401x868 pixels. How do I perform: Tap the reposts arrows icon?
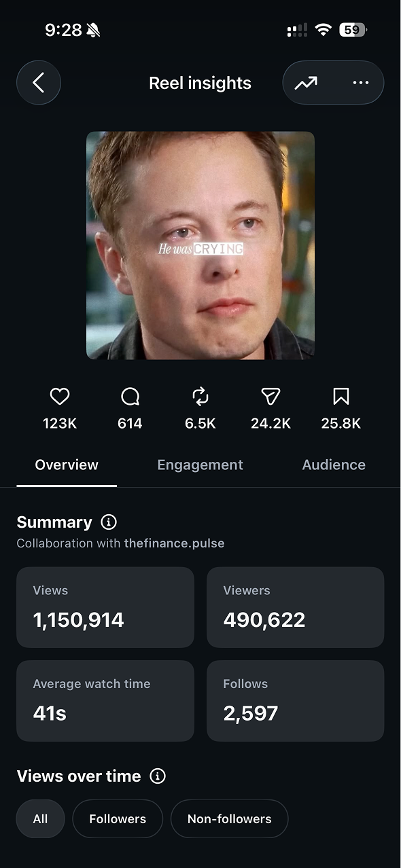click(201, 396)
